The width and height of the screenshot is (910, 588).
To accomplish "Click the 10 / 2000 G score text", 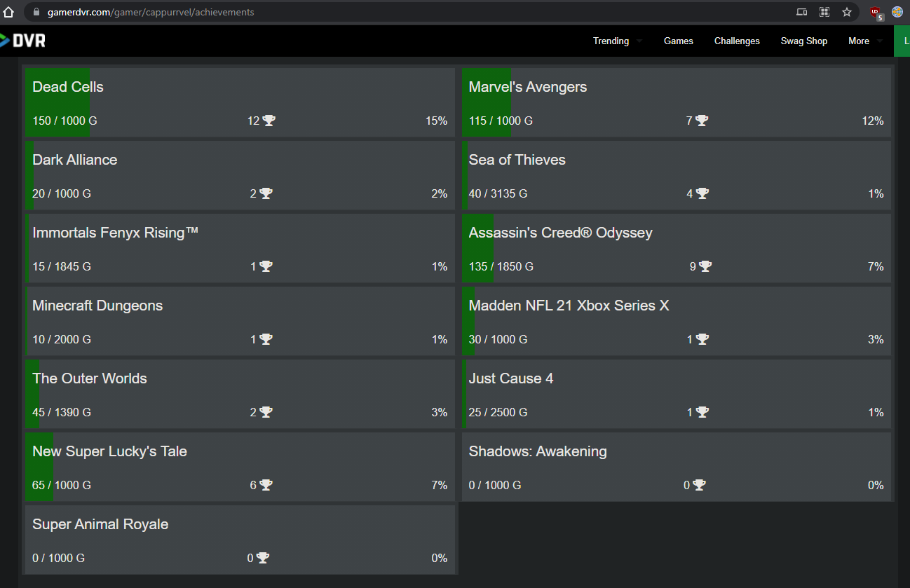I will tap(62, 339).
